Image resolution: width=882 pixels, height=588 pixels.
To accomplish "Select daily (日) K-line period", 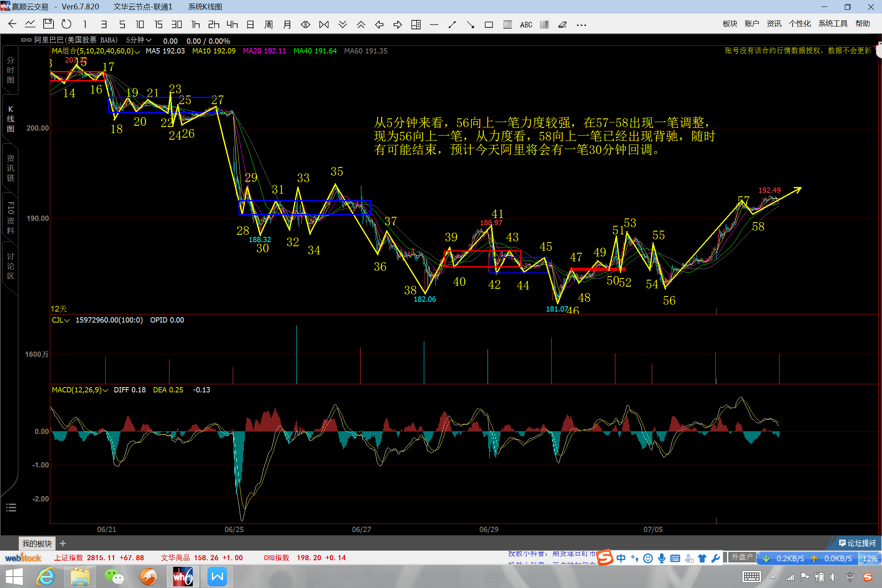I will point(250,24).
